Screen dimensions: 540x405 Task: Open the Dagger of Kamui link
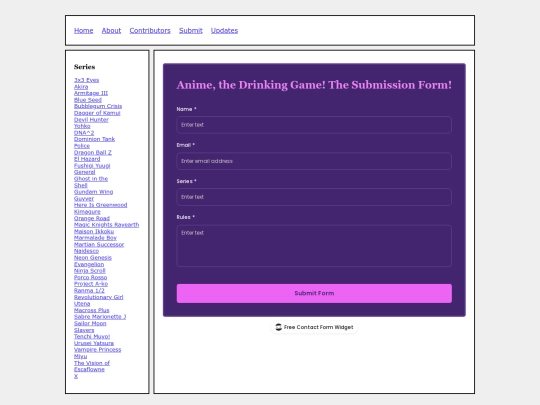click(x=97, y=113)
